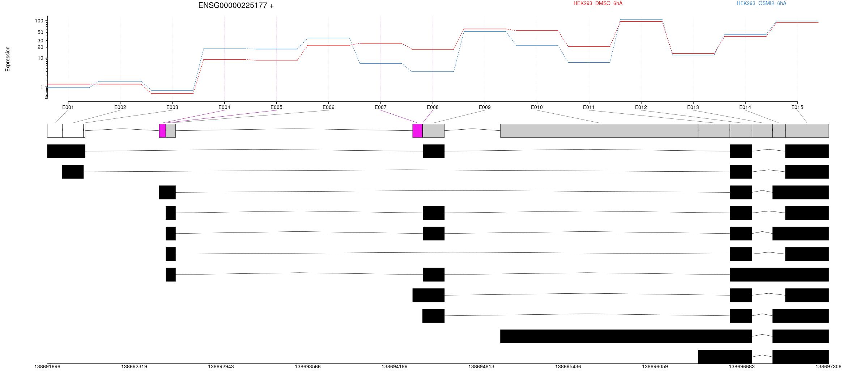Click the E002 exon label
This screenshot has width=868, height=373.
click(120, 107)
